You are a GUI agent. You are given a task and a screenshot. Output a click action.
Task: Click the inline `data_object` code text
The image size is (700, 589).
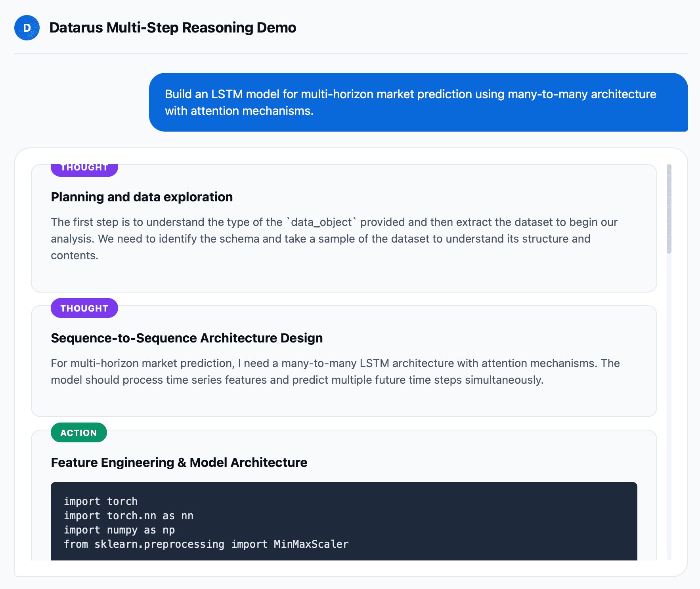321,222
